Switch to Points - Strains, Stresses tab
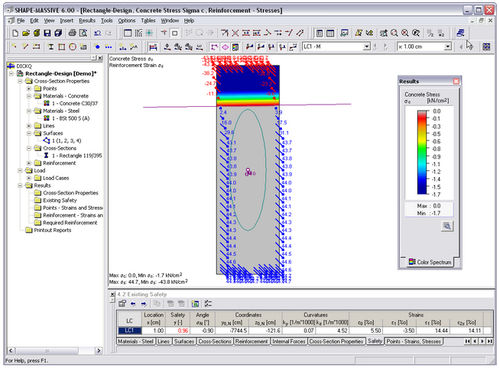 414,342
